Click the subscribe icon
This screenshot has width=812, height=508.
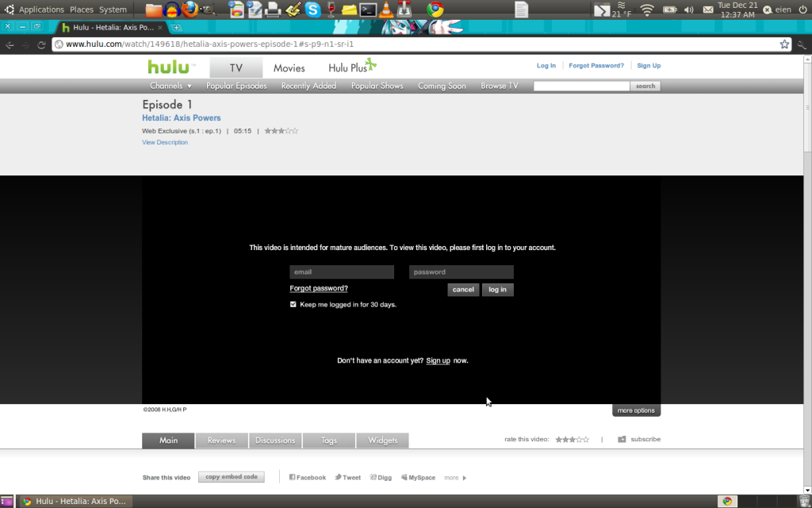pyautogui.click(x=622, y=439)
